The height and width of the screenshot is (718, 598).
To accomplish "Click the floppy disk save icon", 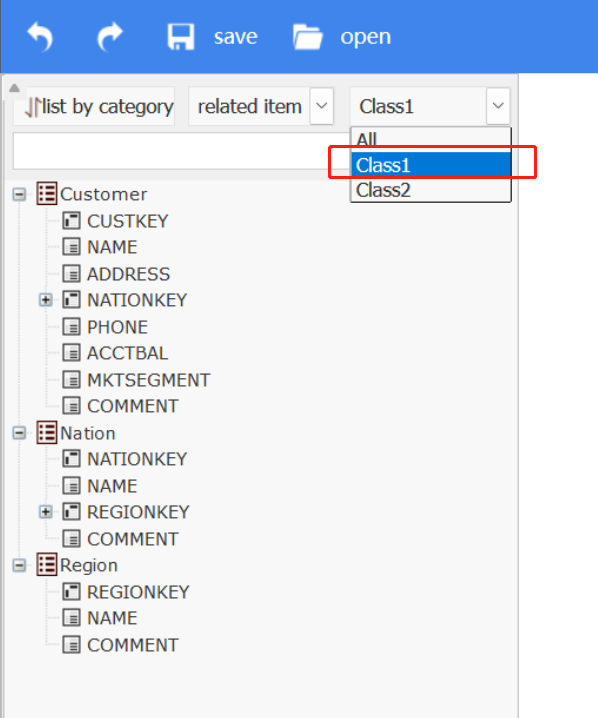I will [181, 37].
